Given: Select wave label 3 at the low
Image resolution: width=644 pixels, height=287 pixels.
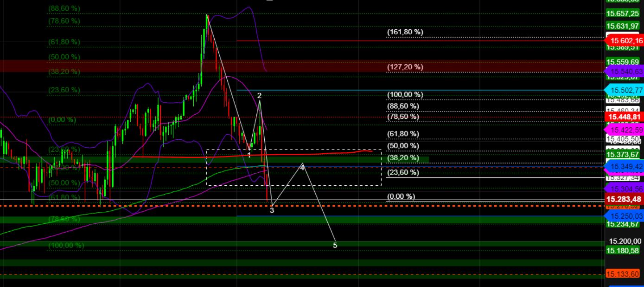Looking at the screenshot, I should [x=271, y=211].
